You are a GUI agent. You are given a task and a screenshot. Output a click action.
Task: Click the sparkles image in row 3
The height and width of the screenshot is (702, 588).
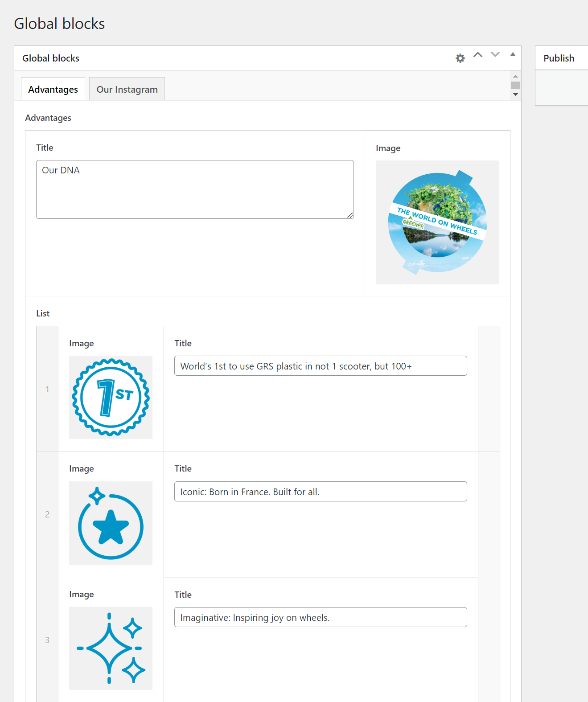pyautogui.click(x=111, y=648)
